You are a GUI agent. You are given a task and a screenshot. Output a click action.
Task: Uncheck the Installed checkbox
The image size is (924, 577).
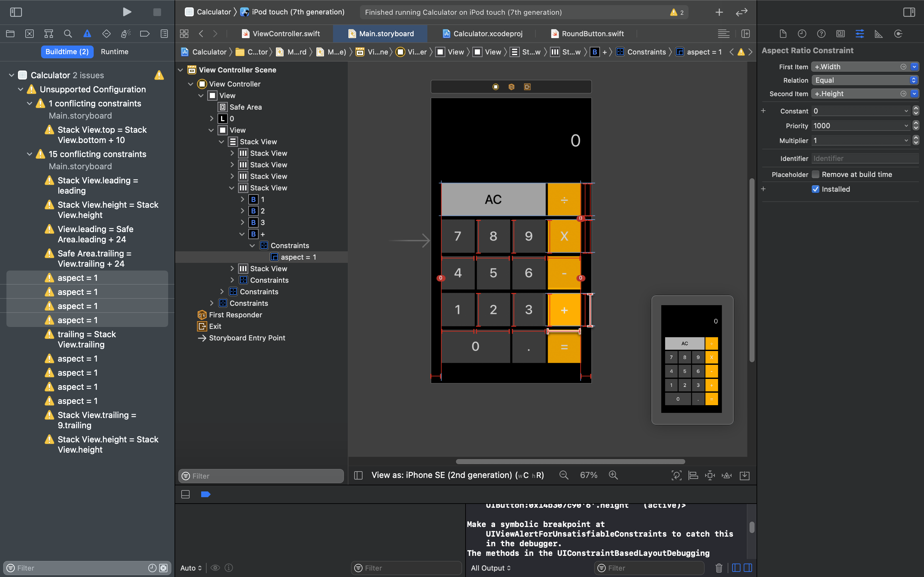(816, 189)
